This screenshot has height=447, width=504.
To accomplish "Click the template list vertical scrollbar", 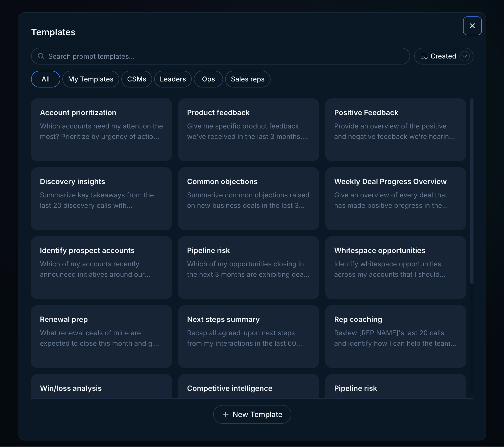I will pyautogui.click(x=472, y=191).
